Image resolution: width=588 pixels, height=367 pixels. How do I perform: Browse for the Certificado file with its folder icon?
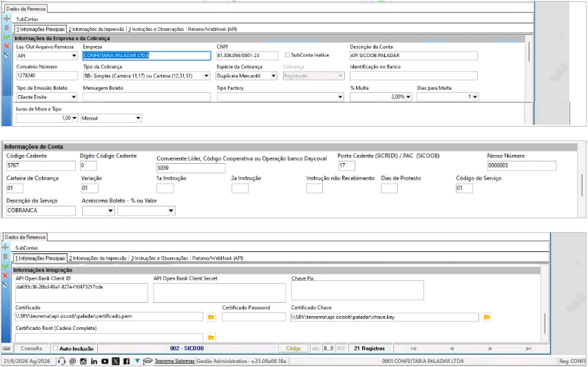pos(211,317)
